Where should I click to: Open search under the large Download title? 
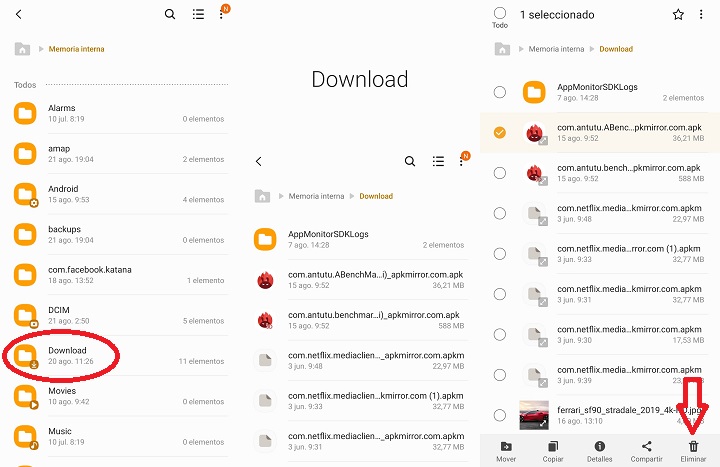(x=410, y=161)
